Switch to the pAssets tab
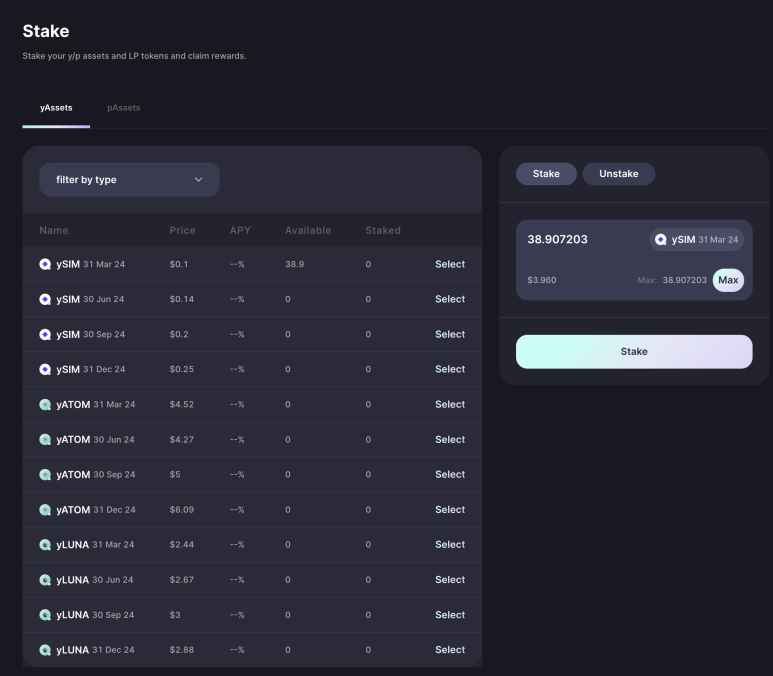 click(x=124, y=108)
